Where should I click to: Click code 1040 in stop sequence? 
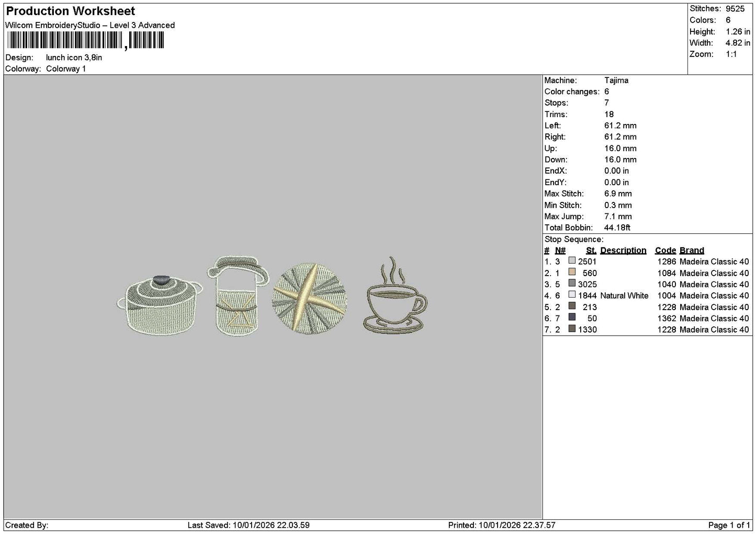(667, 285)
